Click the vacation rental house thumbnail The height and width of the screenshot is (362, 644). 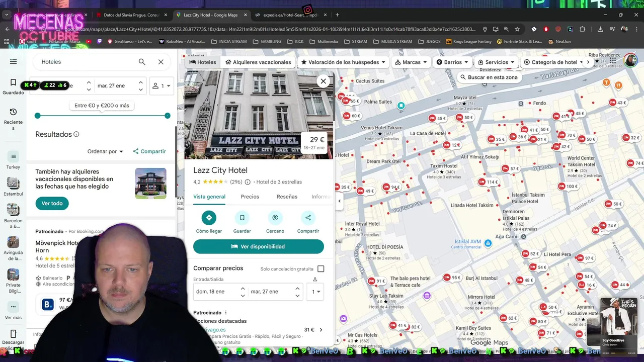tap(150, 184)
